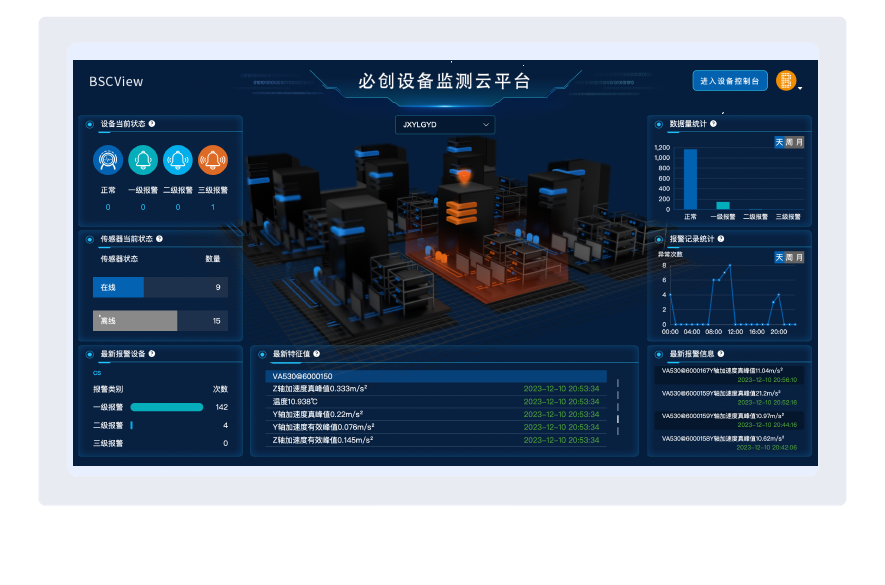Switch 数据量统计 chart to 周 view
Image resolution: width=885 pixels, height=585 pixels.
789,143
